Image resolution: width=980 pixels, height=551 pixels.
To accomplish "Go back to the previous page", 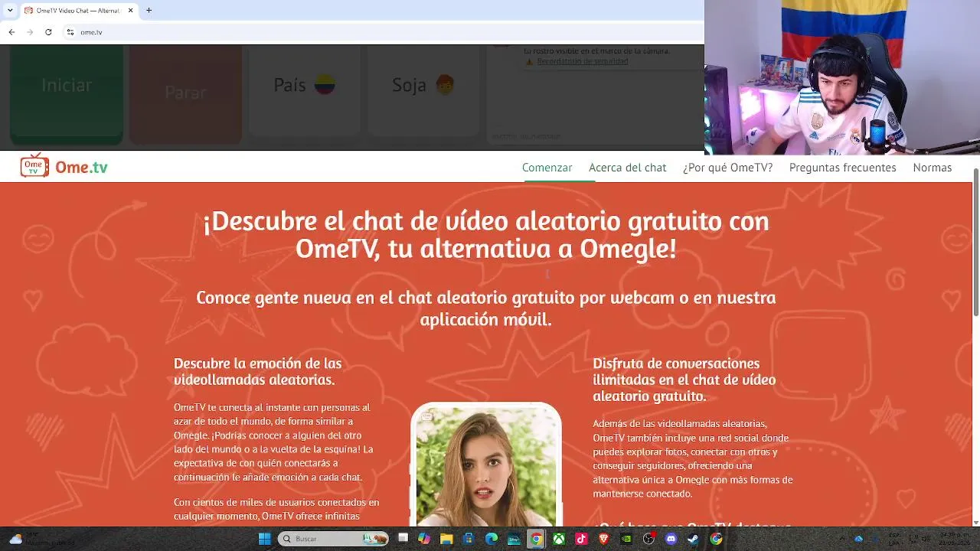I will click(11, 32).
